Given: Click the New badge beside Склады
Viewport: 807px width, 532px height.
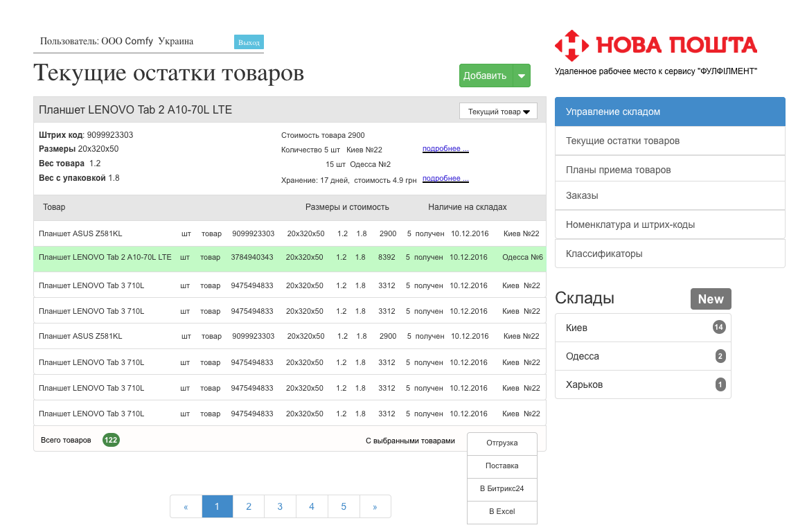Looking at the screenshot, I should pyautogui.click(x=711, y=299).
